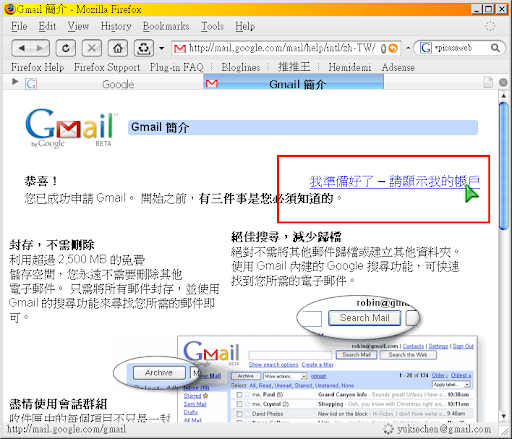Open the Home page via the house icon
This screenshot has height=439, width=512.
(x=118, y=48)
